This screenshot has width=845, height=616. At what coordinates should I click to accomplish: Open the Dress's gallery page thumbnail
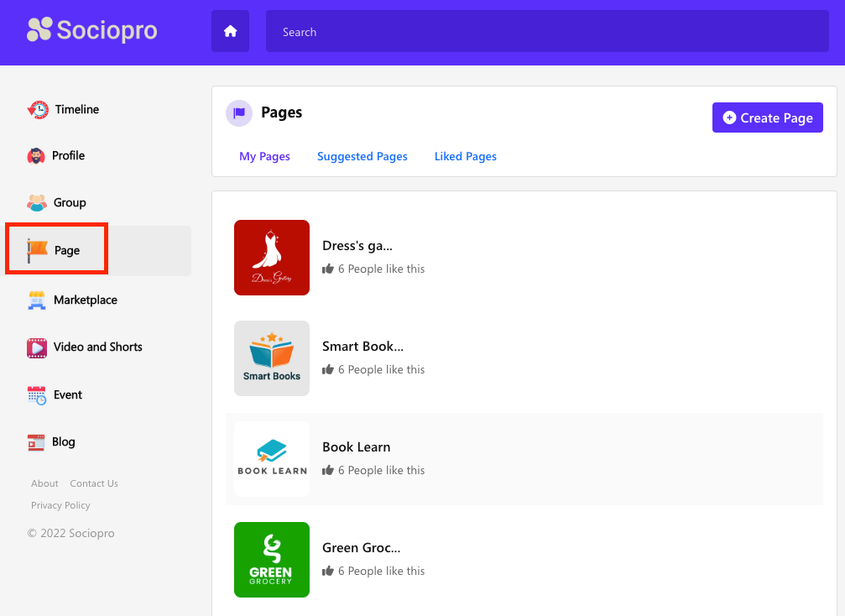point(272,258)
